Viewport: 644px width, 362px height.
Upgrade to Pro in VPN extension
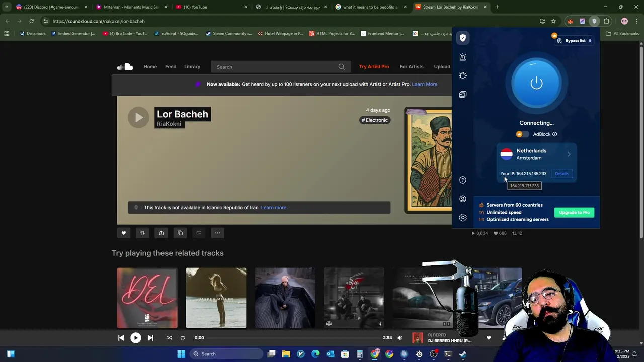point(574,213)
